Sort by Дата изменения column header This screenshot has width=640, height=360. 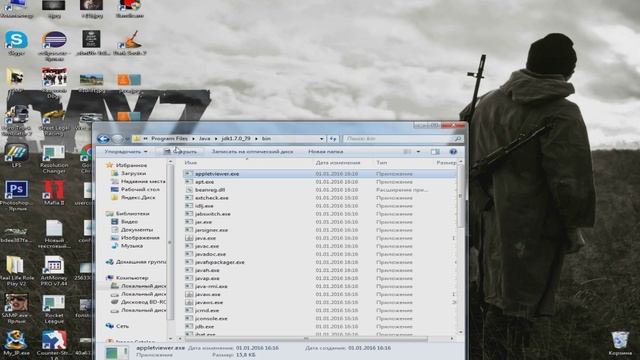[x=338, y=162]
